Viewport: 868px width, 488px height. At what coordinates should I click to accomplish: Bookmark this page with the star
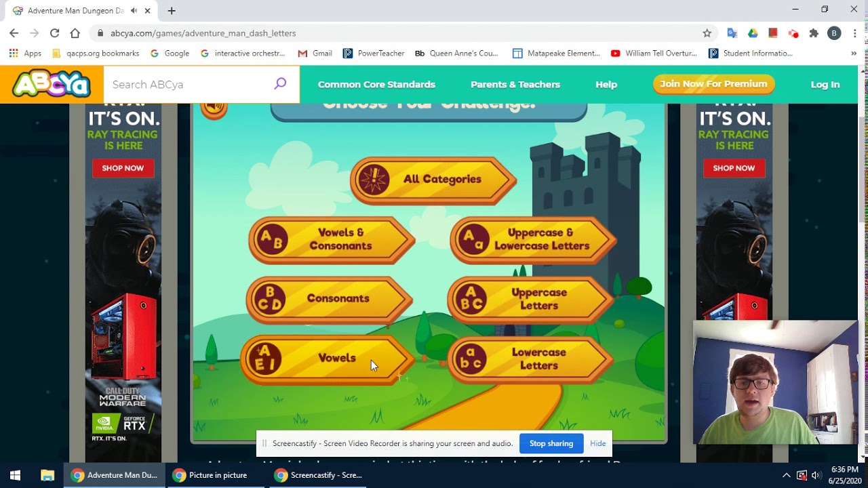[x=707, y=33]
